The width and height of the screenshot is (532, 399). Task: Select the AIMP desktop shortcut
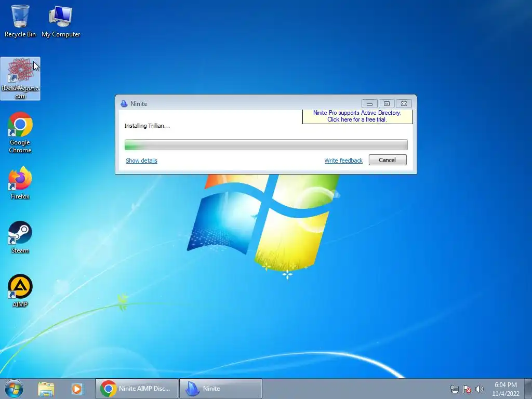(20, 291)
